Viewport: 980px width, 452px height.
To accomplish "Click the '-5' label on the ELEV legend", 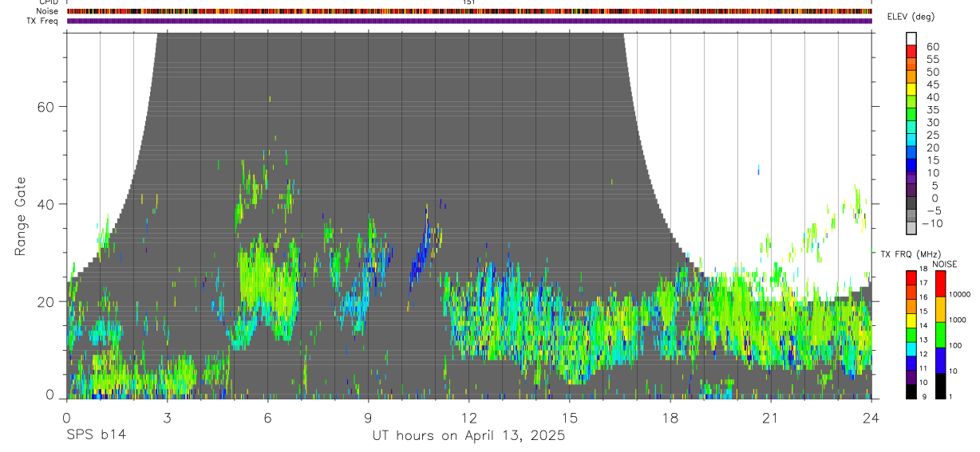I will click(x=933, y=211).
